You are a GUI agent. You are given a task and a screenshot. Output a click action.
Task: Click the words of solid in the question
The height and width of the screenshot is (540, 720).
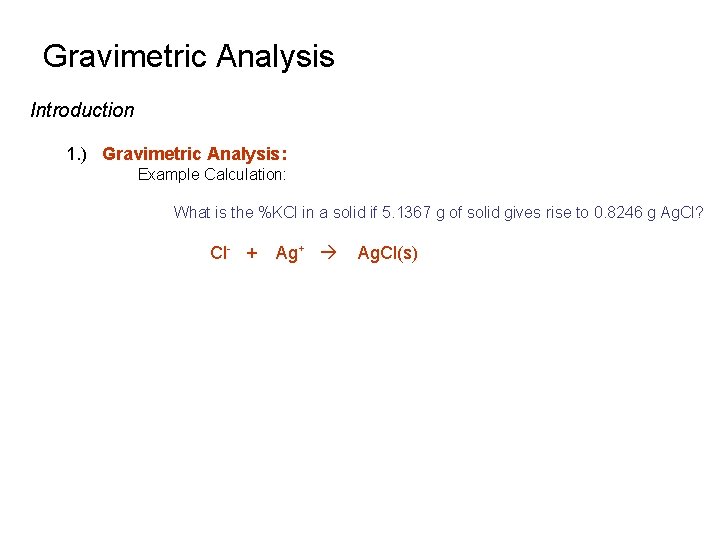pyautogui.click(x=474, y=212)
